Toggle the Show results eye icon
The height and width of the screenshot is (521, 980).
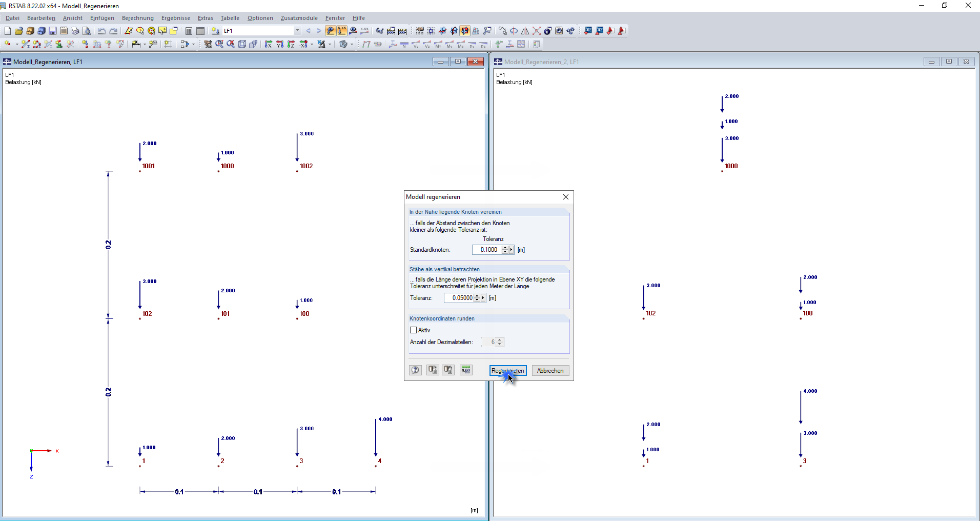click(x=353, y=31)
